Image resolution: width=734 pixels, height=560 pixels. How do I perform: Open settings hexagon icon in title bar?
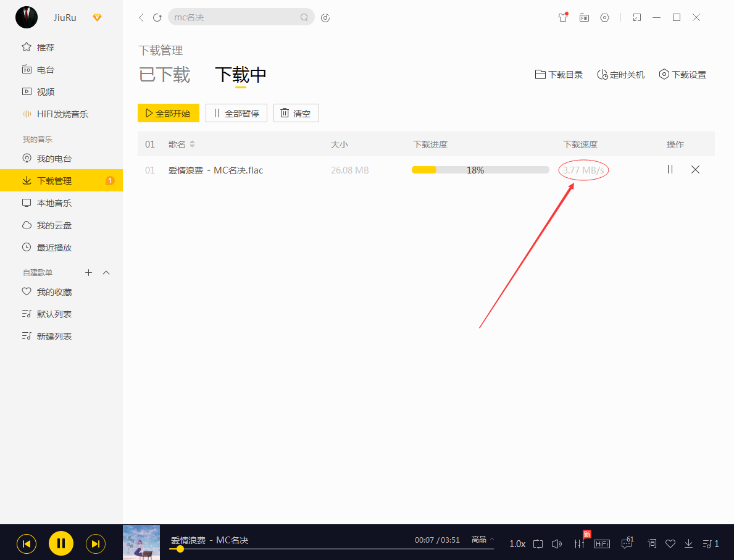(605, 18)
